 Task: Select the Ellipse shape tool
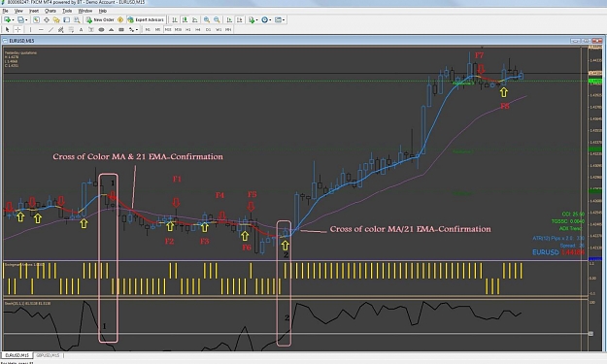click(x=101, y=29)
